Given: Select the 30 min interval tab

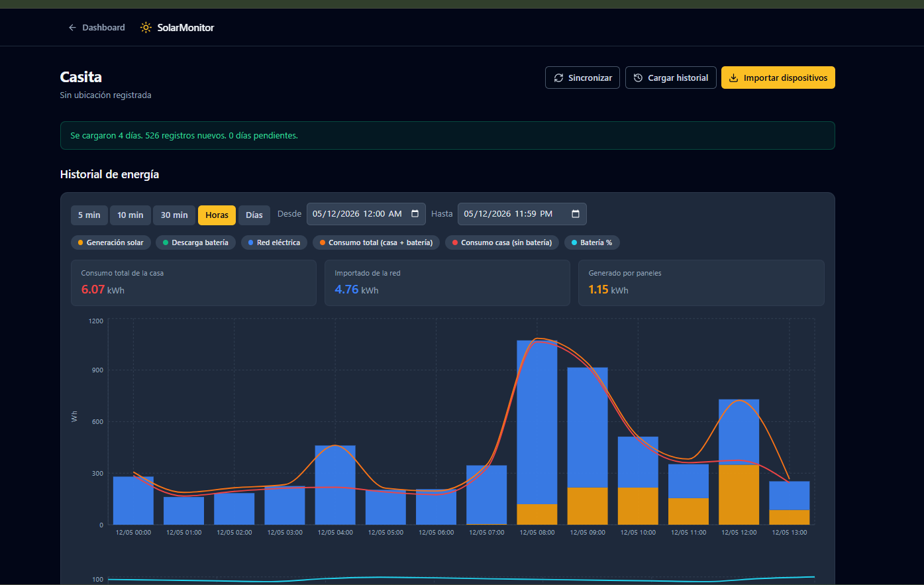Looking at the screenshot, I should tap(174, 215).
